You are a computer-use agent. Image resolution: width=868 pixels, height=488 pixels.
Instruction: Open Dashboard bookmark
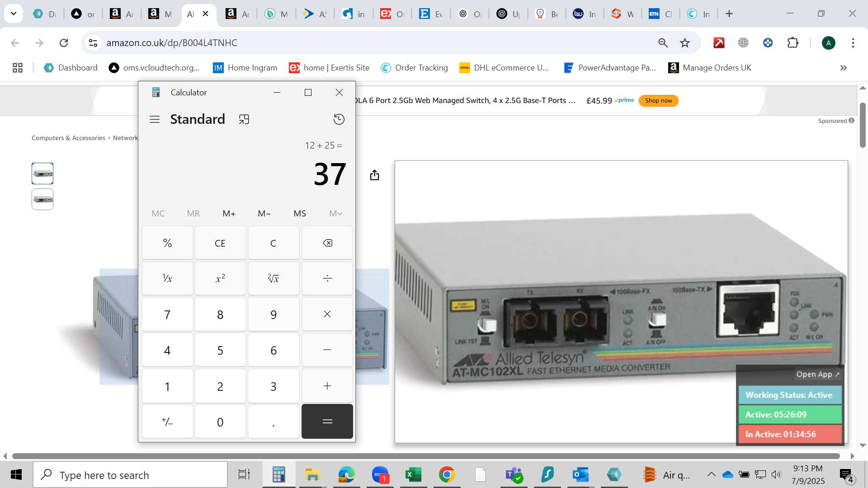[71, 68]
